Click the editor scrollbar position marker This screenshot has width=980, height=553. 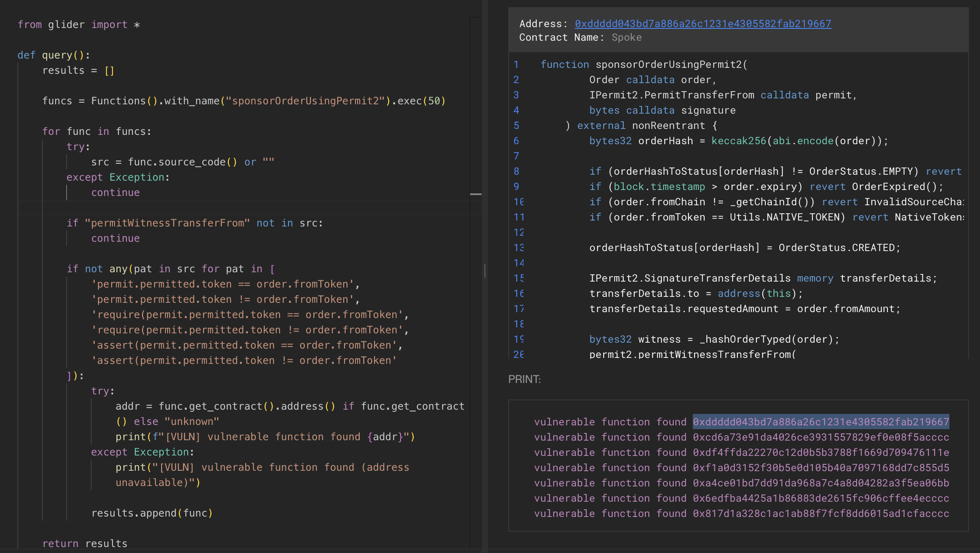pyautogui.click(x=476, y=194)
